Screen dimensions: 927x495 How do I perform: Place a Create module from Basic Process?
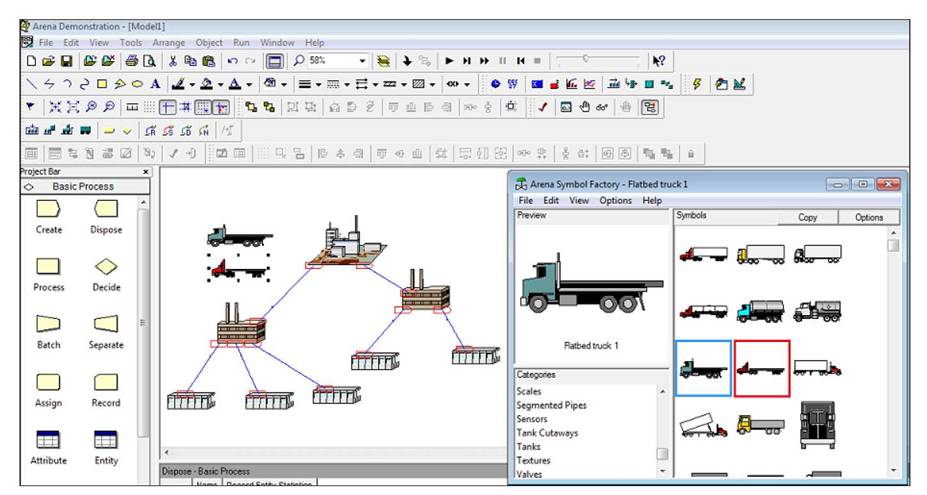[x=48, y=216]
